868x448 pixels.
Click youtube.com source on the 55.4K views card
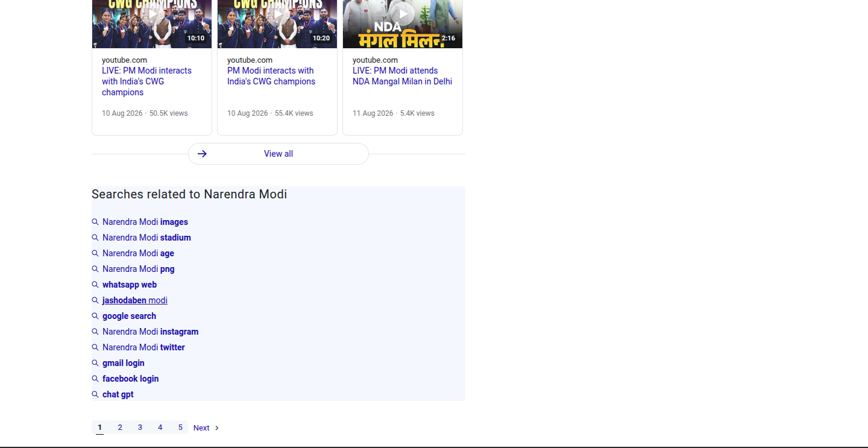(250, 60)
